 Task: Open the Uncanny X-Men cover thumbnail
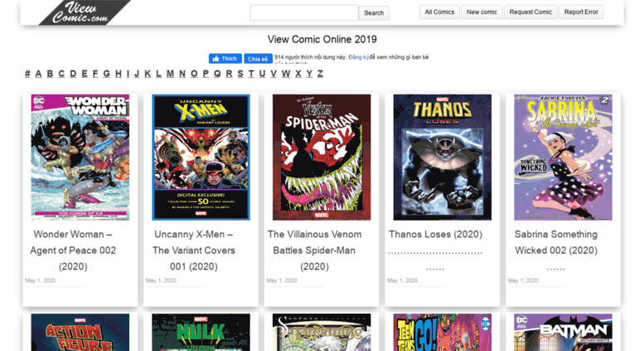(201, 158)
